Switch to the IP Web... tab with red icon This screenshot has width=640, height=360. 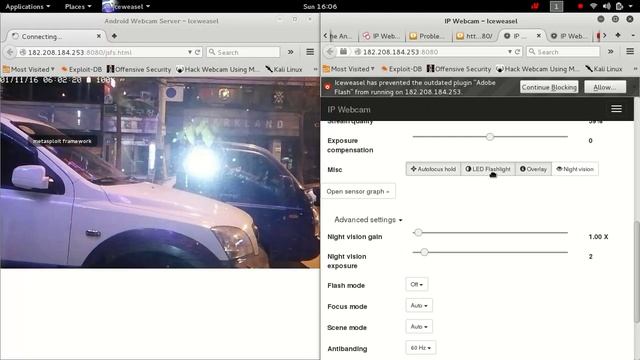tap(382, 36)
